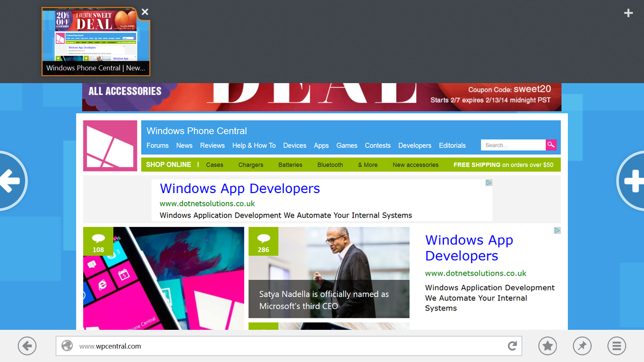Click SHOP ONLINE in the green bar

[x=170, y=165]
